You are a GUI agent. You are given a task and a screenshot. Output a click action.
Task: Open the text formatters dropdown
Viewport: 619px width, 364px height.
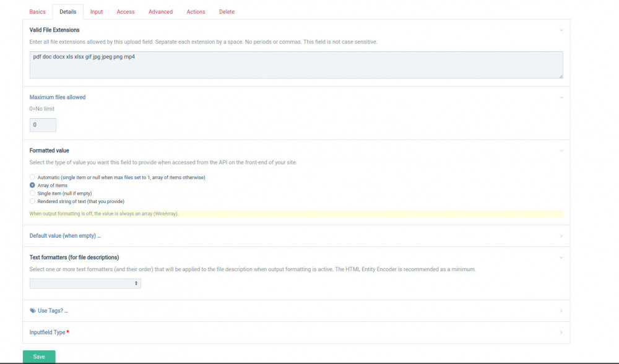[85, 284]
